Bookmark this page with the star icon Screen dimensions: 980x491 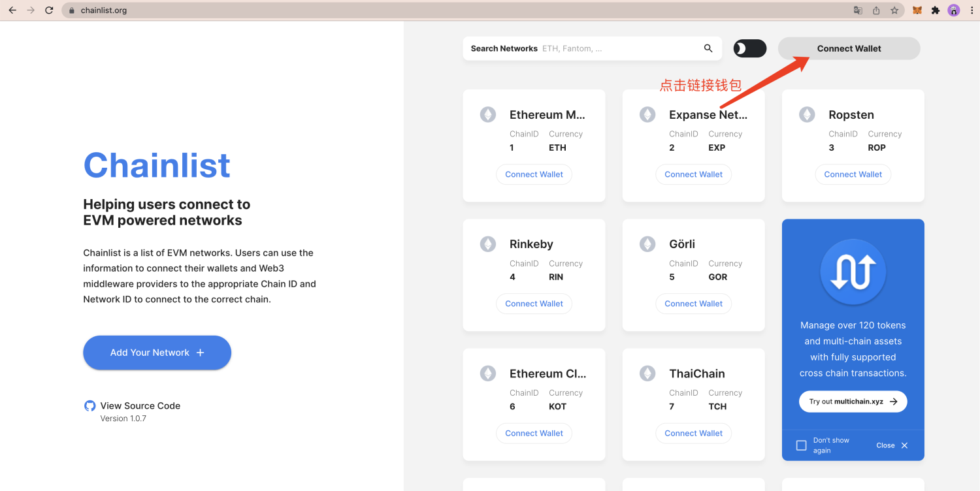click(894, 10)
